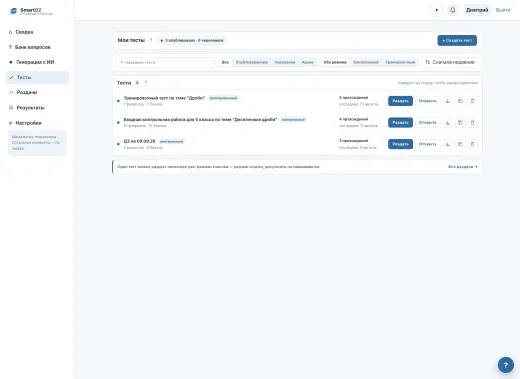This screenshot has height=379, width=520.
Task: Open the notifications bell
Action: point(452,10)
